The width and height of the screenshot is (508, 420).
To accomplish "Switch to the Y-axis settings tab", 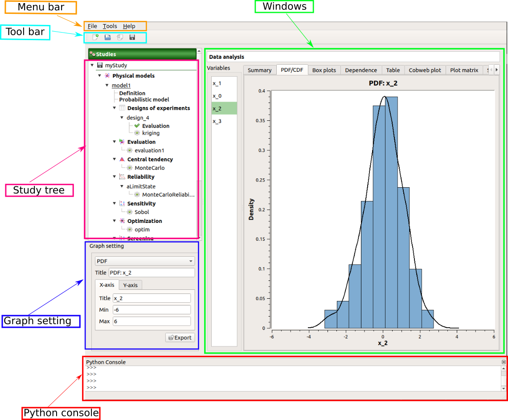I will point(130,285).
